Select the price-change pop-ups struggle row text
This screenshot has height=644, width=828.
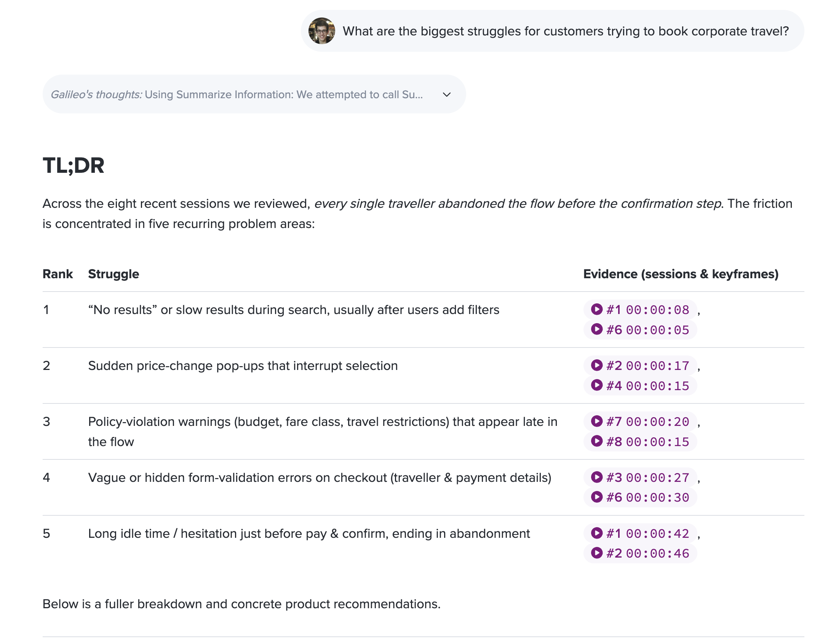click(x=243, y=366)
